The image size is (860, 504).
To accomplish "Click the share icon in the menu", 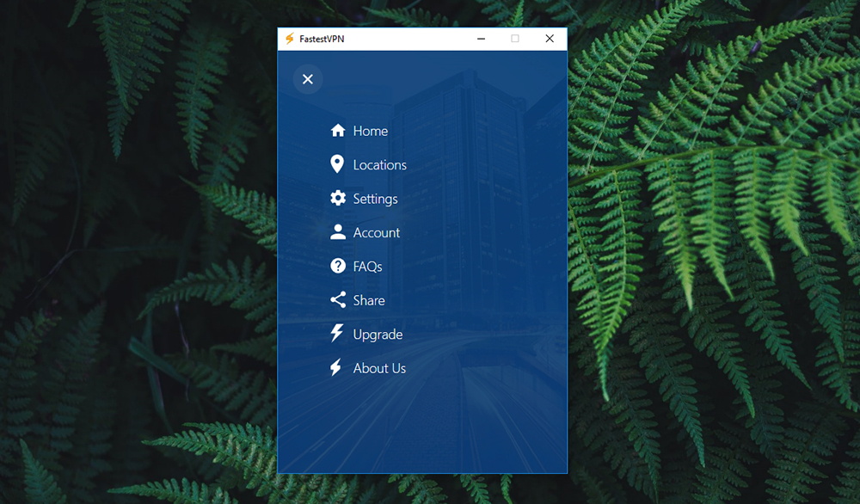I will coord(338,300).
